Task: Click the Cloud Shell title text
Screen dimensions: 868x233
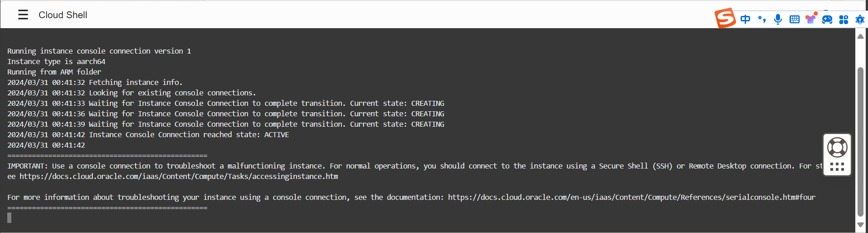Action: tap(63, 15)
